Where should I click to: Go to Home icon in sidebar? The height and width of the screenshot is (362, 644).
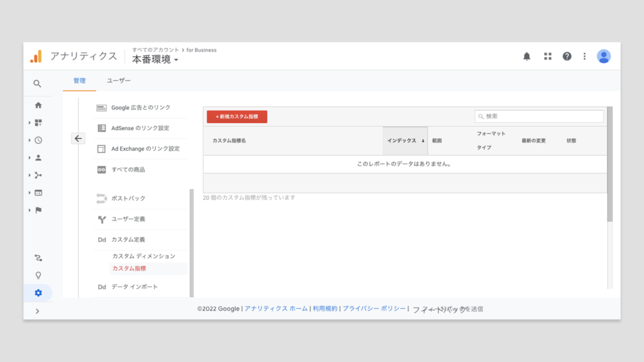[38, 106]
